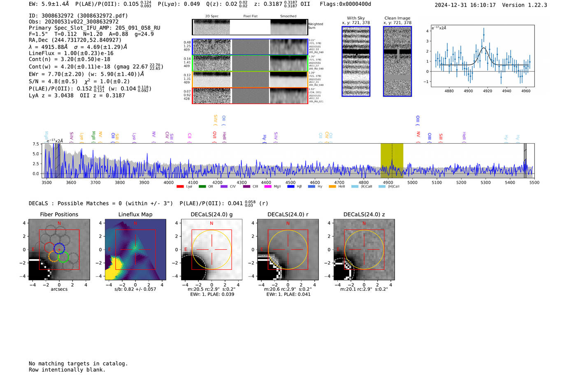Click the red Lyα legend swatch
The width and height of the screenshot is (576, 392).
(x=180, y=187)
